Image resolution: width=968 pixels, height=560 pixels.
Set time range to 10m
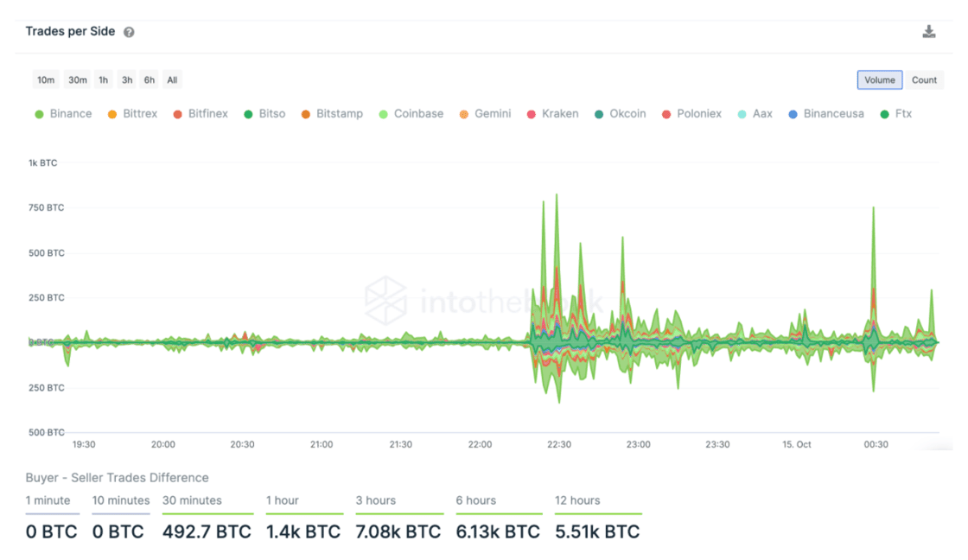(x=46, y=80)
